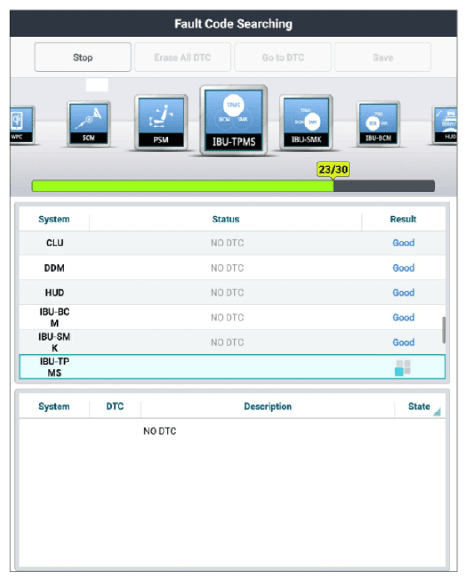Select the IBU-SMK module icon
Viewport: 468px width, 581px height.
point(306,122)
